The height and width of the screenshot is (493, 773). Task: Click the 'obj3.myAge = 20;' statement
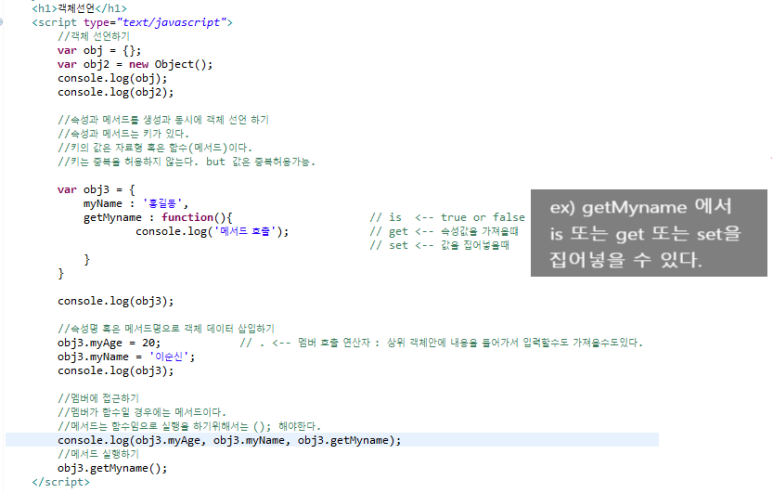point(109,343)
